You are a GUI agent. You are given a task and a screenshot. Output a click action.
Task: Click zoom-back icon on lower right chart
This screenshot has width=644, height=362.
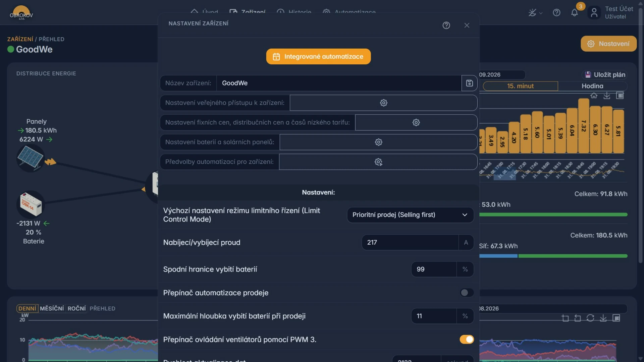pyautogui.click(x=578, y=318)
